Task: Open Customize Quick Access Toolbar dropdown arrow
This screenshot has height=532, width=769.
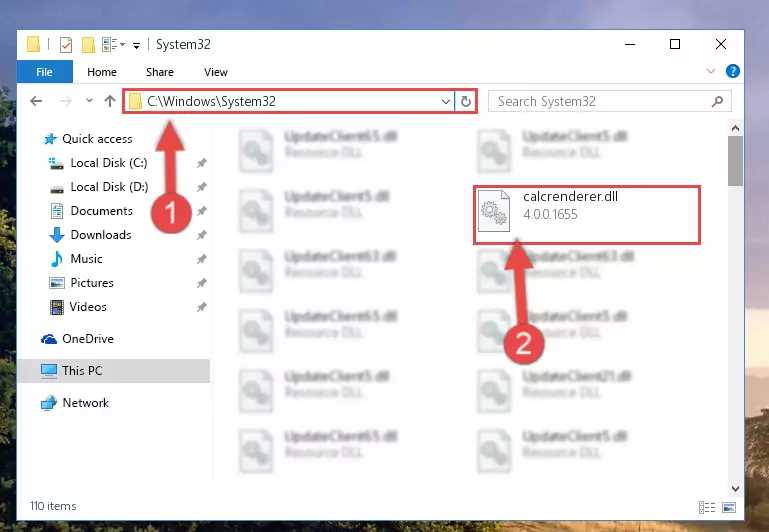Action: (x=136, y=46)
